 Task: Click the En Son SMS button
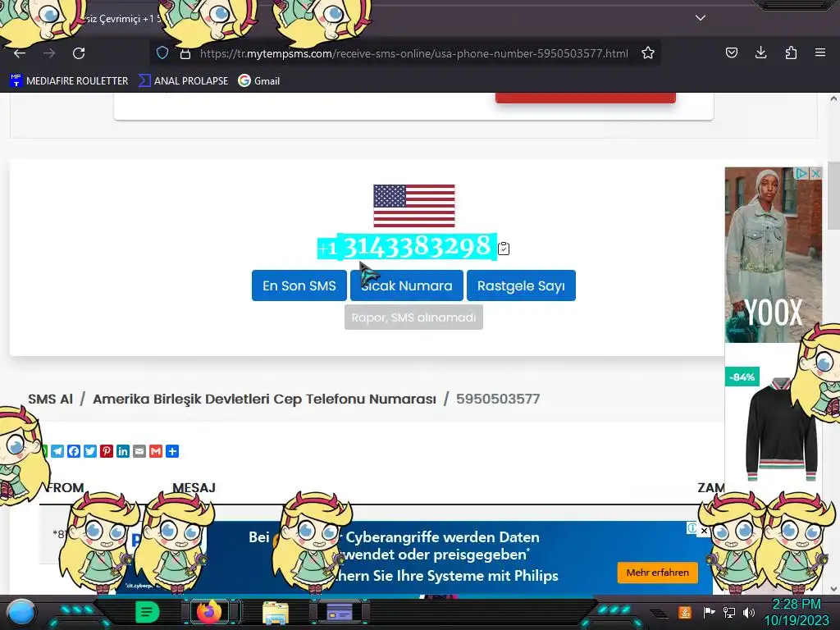tap(299, 285)
